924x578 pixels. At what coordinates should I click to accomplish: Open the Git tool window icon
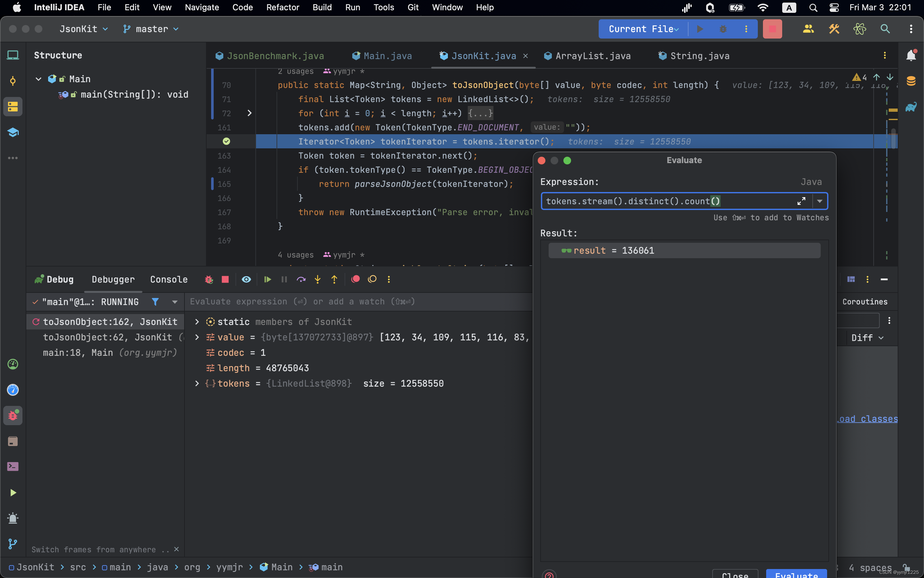(x=13, y=544)
